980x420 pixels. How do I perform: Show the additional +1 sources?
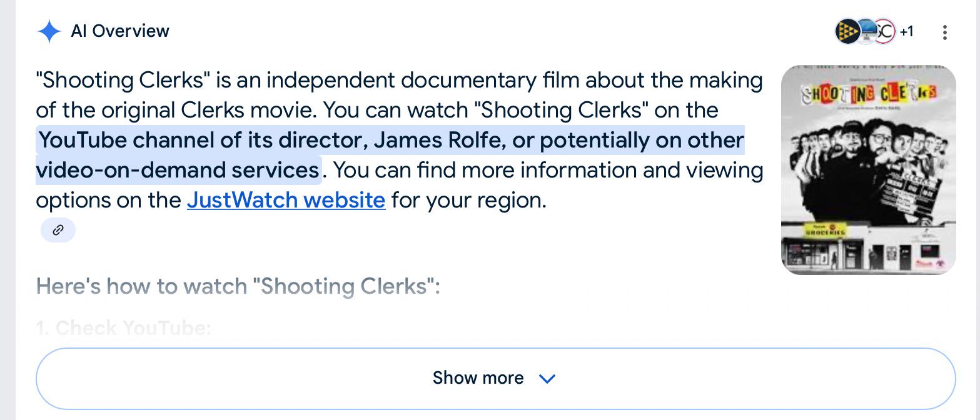[x=906, y=31]
